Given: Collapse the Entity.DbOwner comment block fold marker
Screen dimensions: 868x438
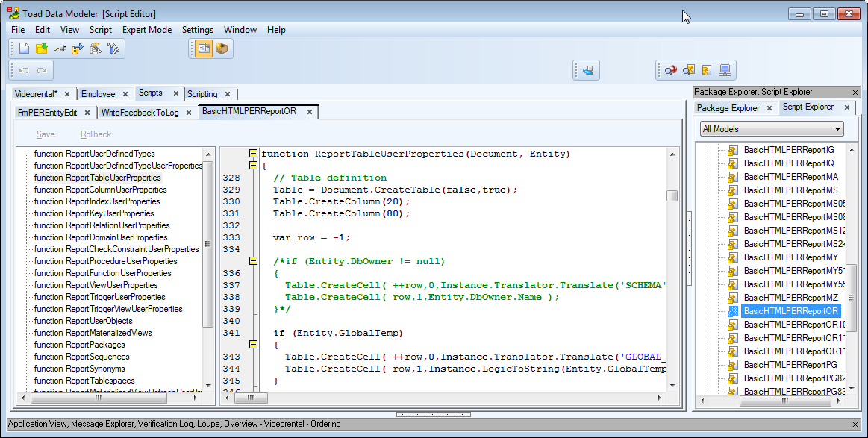Looking at the screenshot, I should click(x=253, y=261).
